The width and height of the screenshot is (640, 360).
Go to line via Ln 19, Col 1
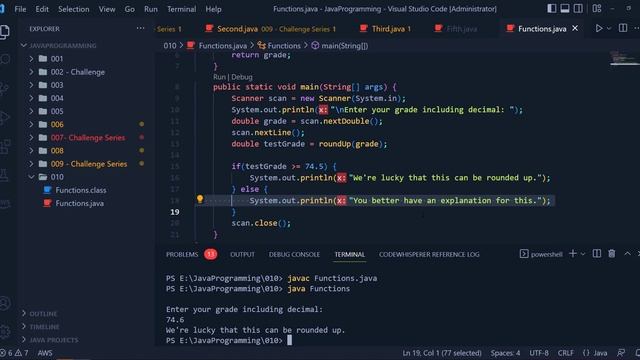point(442,353)
